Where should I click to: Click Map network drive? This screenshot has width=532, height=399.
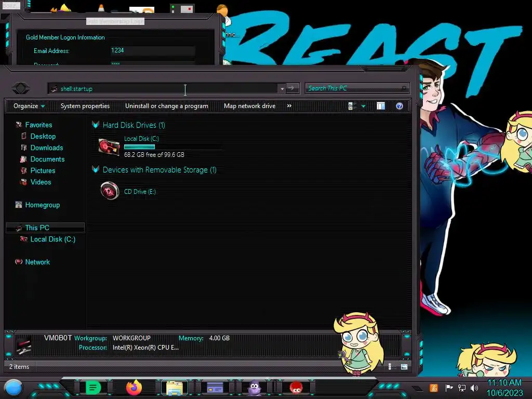click(x=250, y=106)
